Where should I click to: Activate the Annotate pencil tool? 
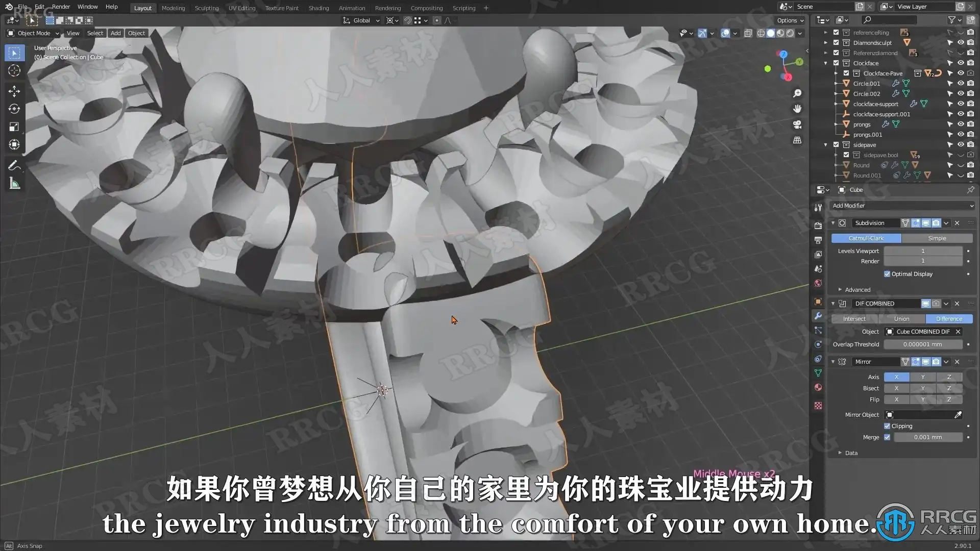[14, 165]
